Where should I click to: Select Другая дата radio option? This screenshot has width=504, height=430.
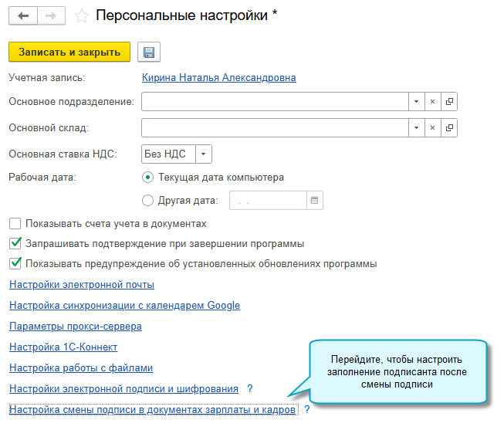point(147,201)
